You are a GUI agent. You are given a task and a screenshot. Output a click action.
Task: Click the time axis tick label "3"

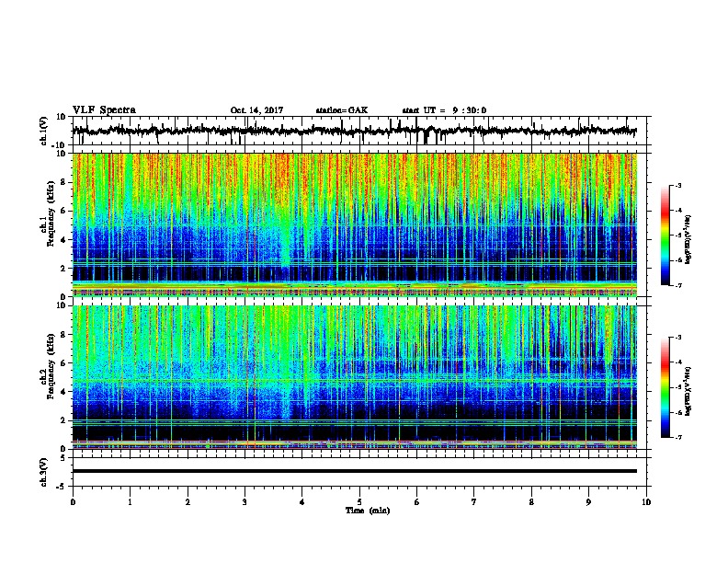245,502
